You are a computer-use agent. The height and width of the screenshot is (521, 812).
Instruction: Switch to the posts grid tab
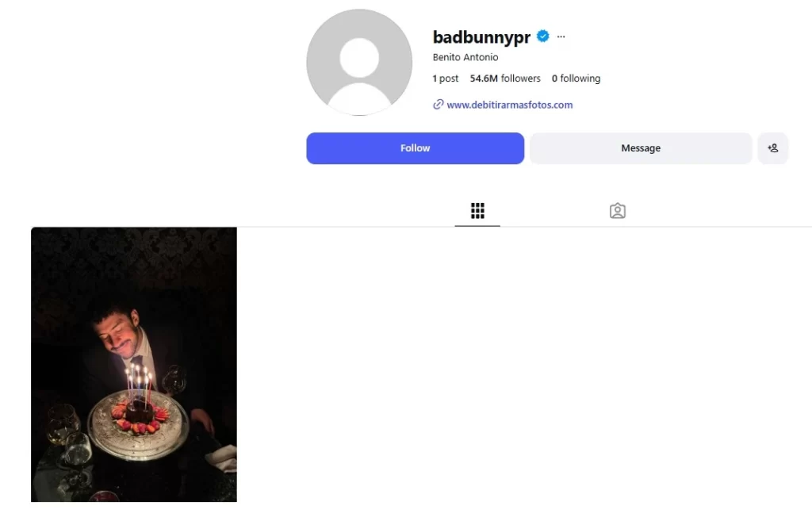477,211
